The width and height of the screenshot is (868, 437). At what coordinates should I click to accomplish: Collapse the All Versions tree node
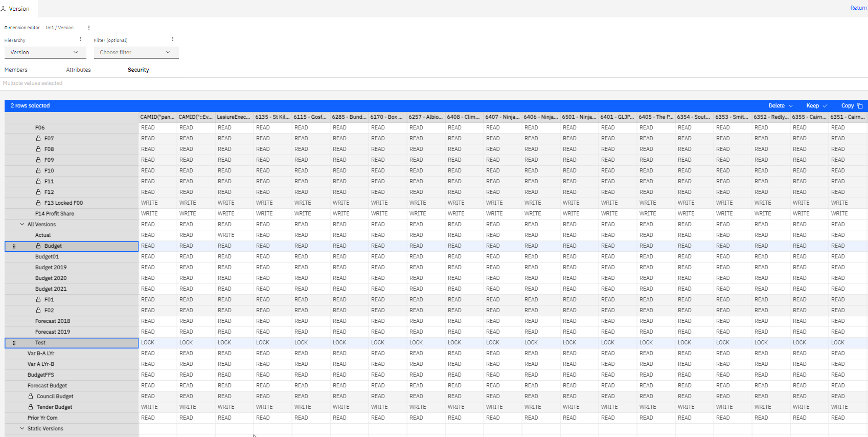pos(22,224)
